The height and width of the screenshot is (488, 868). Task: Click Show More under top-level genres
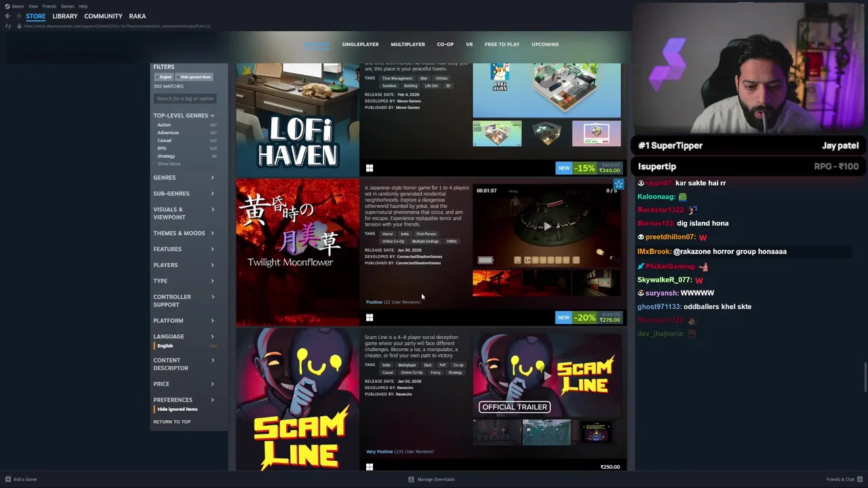170,164
